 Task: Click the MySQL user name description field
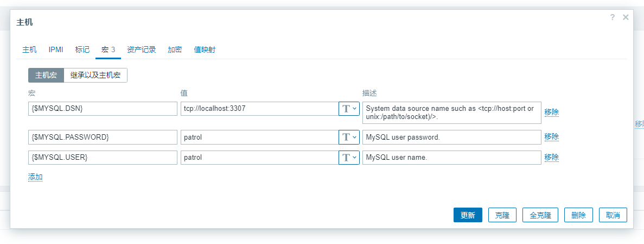452,158
